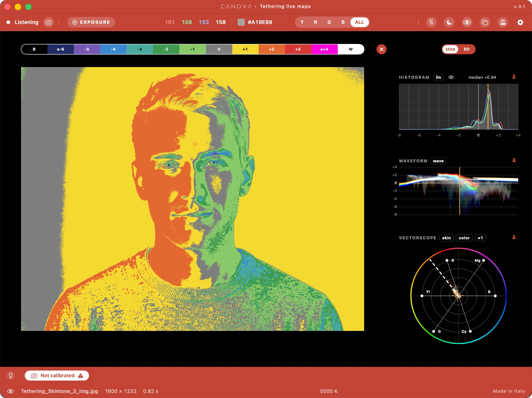
Task: Change vectorscope zoom ×1
Action: [480, 238]
